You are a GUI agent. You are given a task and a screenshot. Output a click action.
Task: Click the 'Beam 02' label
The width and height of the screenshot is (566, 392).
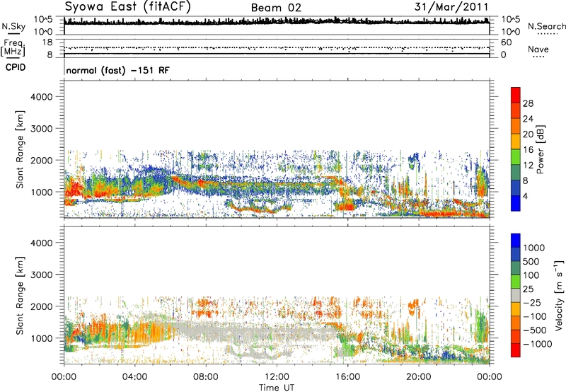[276, 8]
